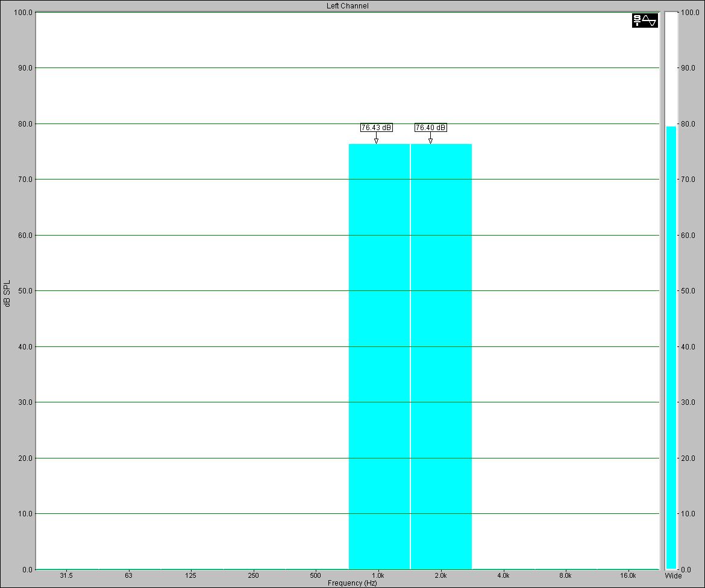Select the 76.43 dB peak marker label

click(x=377, y=128)
